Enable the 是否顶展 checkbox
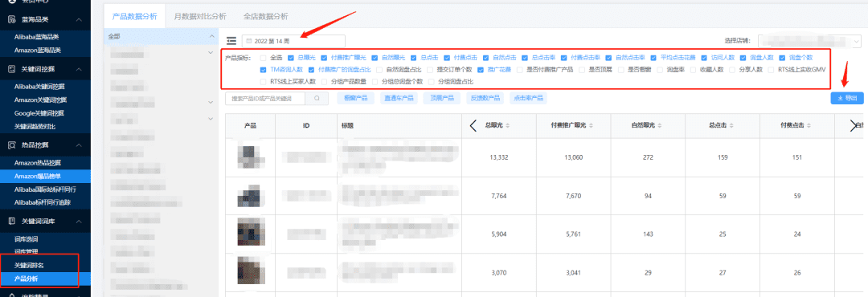 tap(581, 70)
